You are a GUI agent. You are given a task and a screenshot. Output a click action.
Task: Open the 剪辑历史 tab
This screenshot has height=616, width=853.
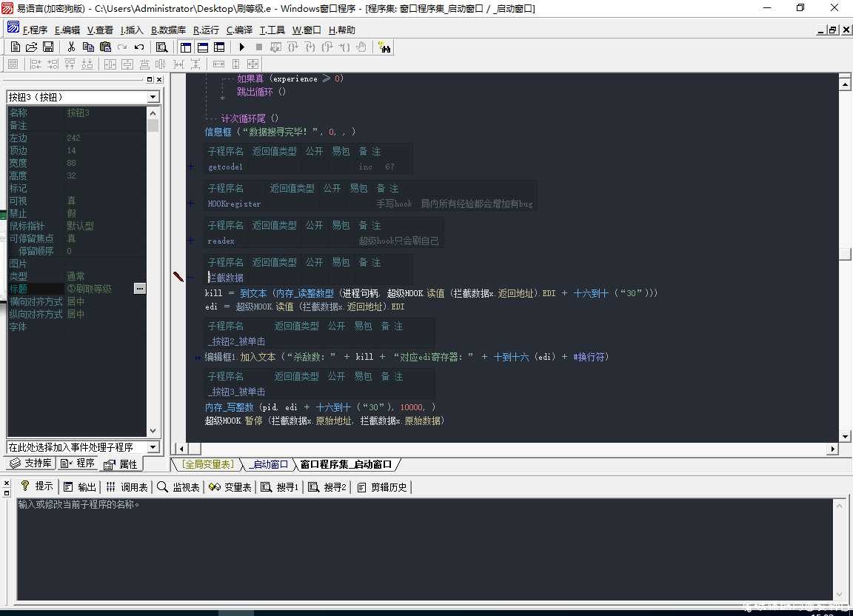point(382,486)
